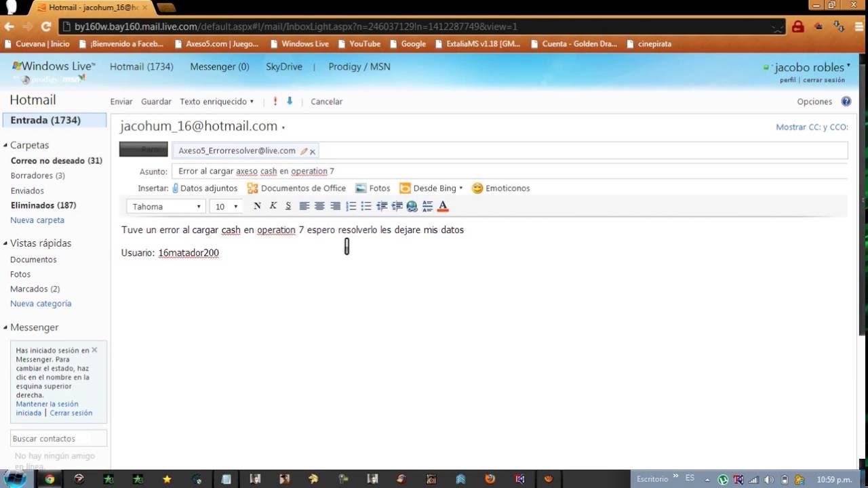868x488 pixels.
Task: Remove recipient Axeso5_Errorresolver@live.com
Action: click(x=313, y=152)
